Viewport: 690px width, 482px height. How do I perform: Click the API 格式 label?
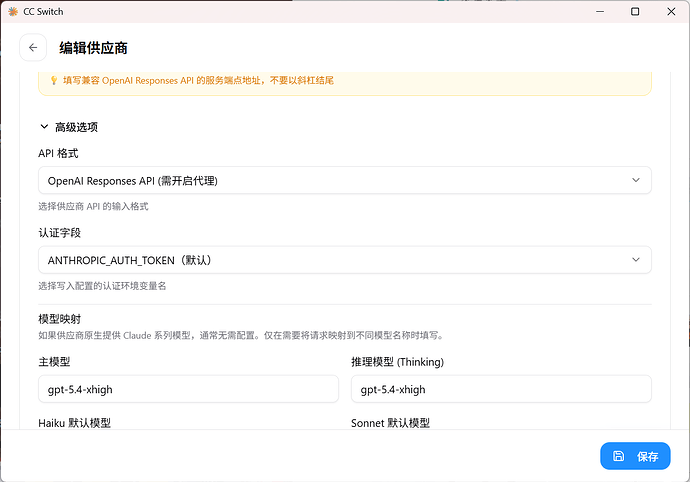pyautogui.click(x=58, y=154)
